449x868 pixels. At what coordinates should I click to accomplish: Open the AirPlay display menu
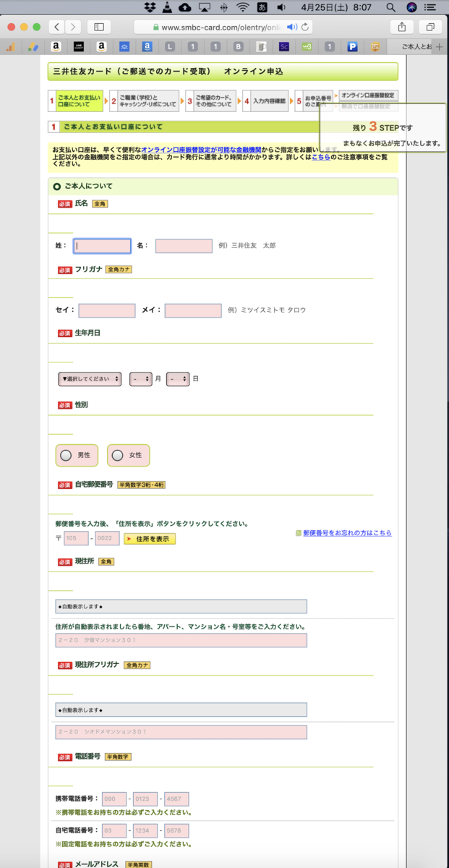pyautogui.click(x=204, y=7)
